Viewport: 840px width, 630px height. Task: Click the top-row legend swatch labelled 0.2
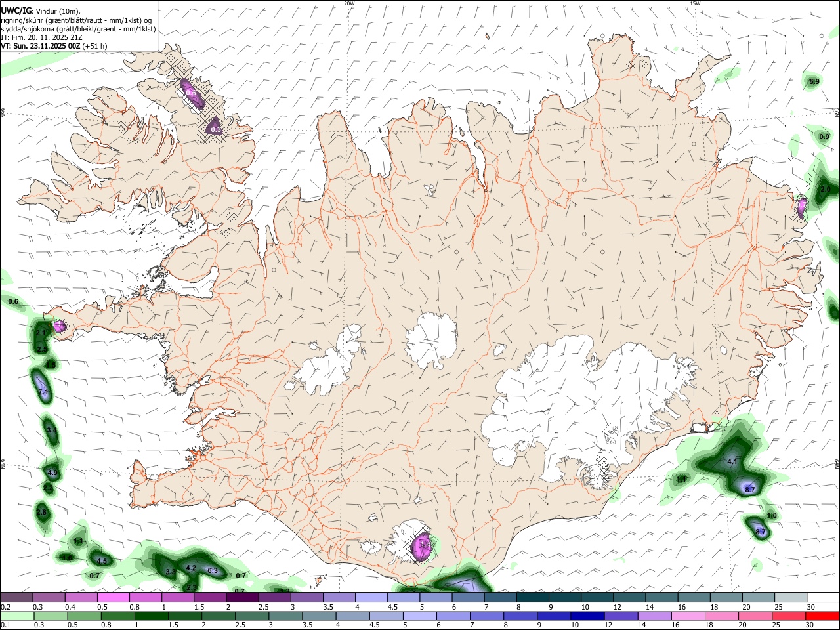click(16, 597)
